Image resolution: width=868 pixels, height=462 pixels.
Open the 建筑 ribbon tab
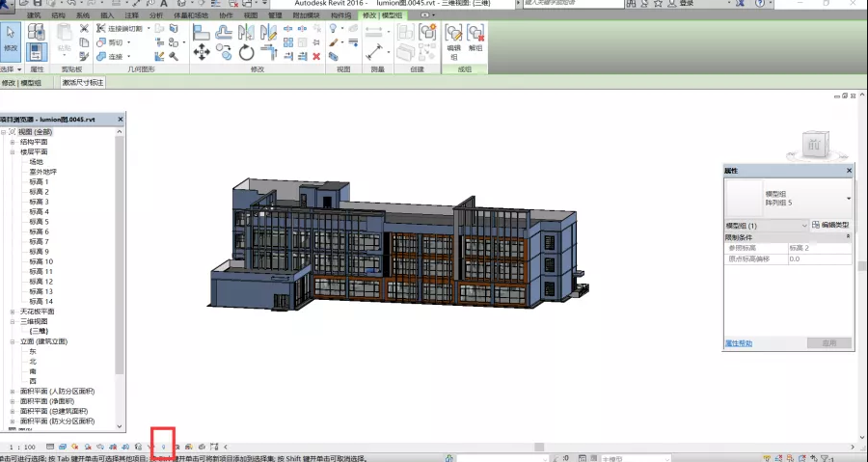pos(34,15)
